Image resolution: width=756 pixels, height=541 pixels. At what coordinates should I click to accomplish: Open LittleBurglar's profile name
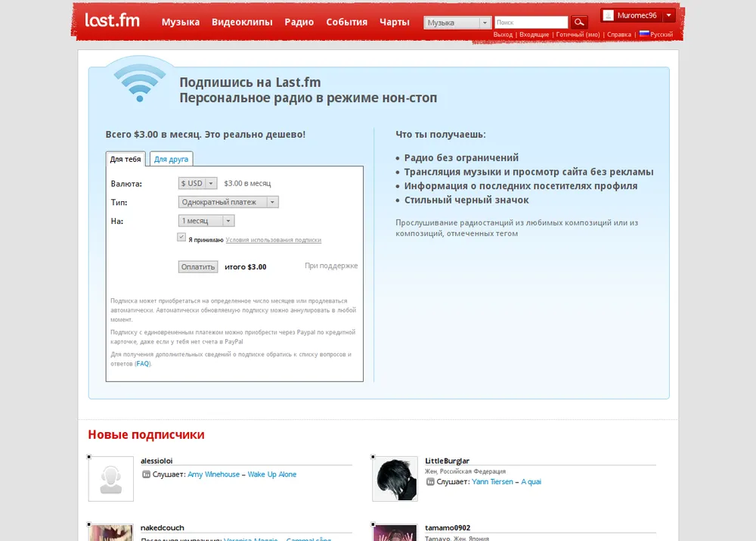[447, 461]
